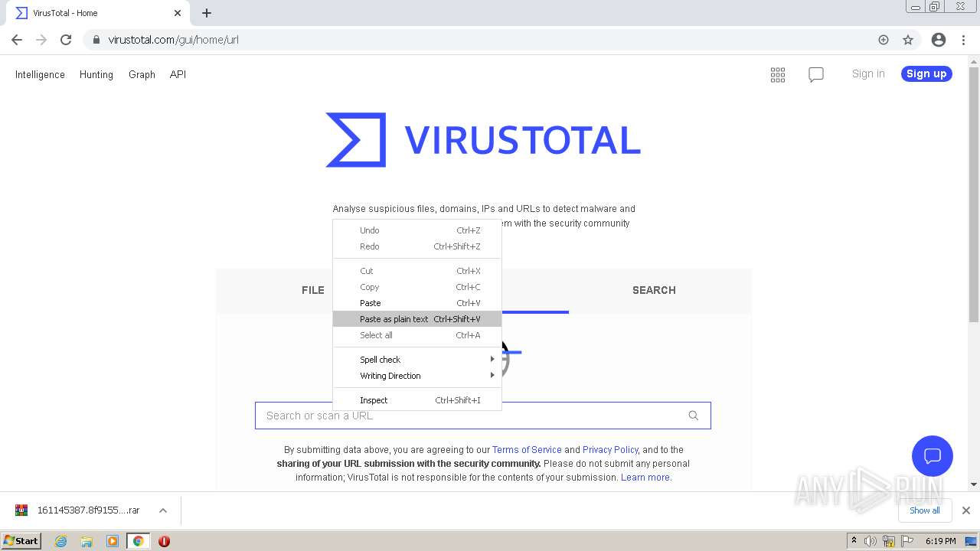Viewport: 980px width, 551px height.
Task: Choose Undo in the context menu
Action: coord(417,230)
